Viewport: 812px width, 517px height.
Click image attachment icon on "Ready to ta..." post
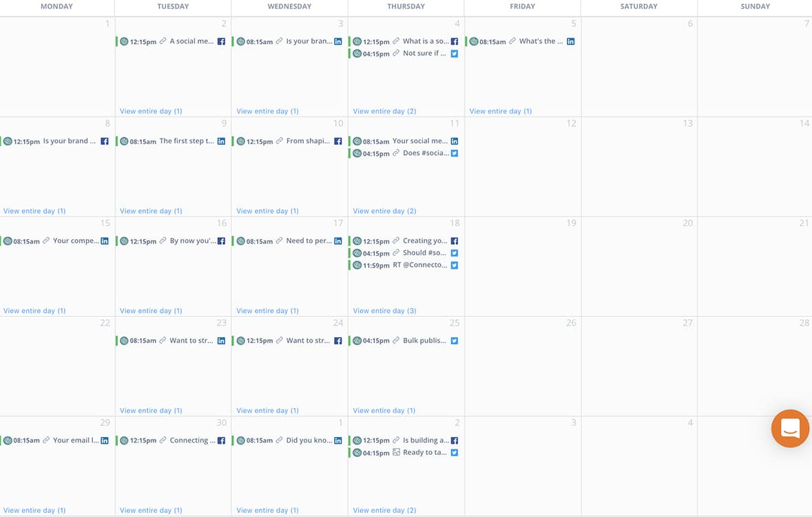(x=396, y=452)
